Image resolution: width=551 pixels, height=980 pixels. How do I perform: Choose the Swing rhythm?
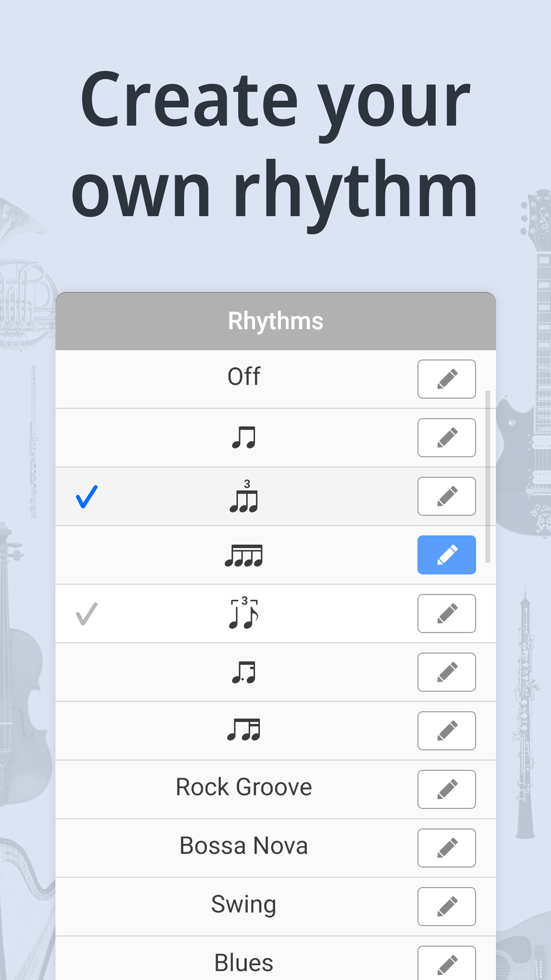click(x=244, y=905)
